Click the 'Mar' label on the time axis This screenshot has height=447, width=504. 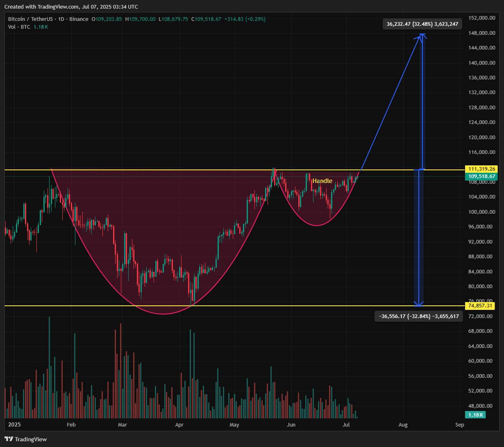pyautogui.click(x=122, y=425)
